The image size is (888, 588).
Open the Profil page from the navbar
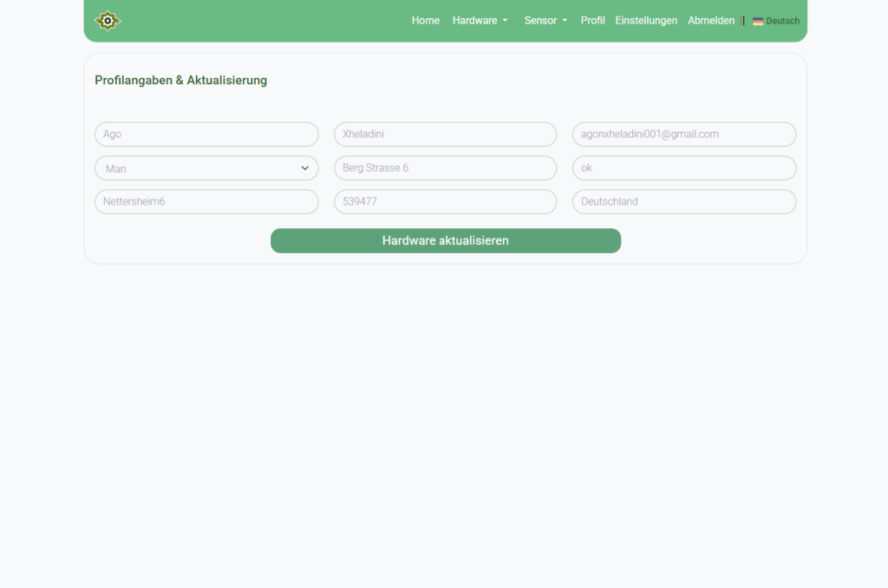592,20
